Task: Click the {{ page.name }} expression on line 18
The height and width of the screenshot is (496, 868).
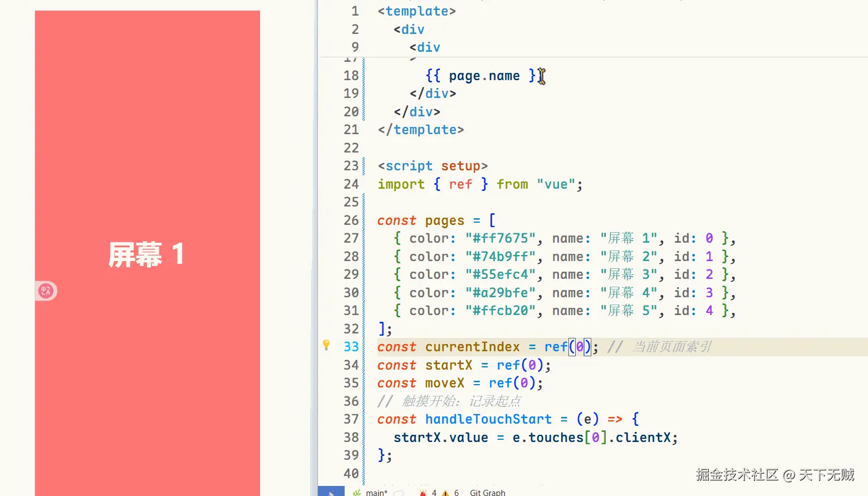Action: tap(484, 76)
